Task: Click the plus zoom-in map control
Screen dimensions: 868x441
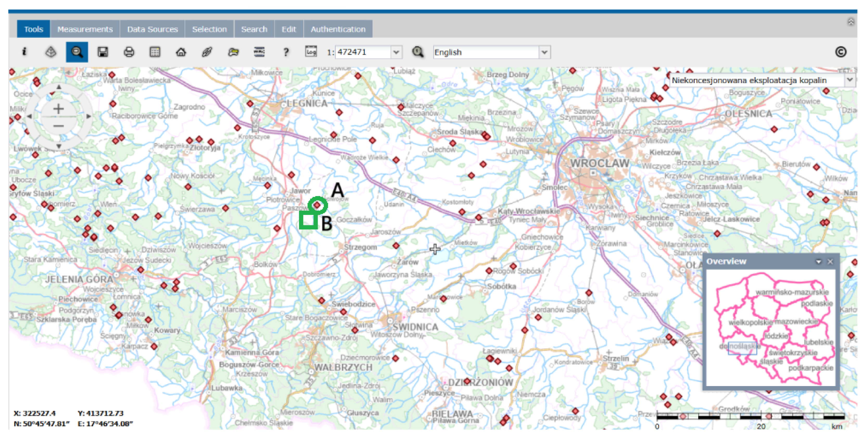Action: [x=58, y=109]
